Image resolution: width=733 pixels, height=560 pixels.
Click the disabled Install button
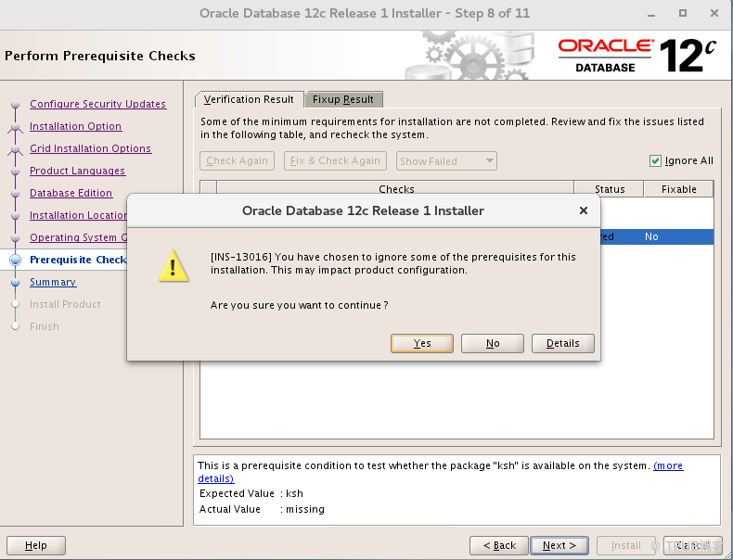(x=626, y=545)
